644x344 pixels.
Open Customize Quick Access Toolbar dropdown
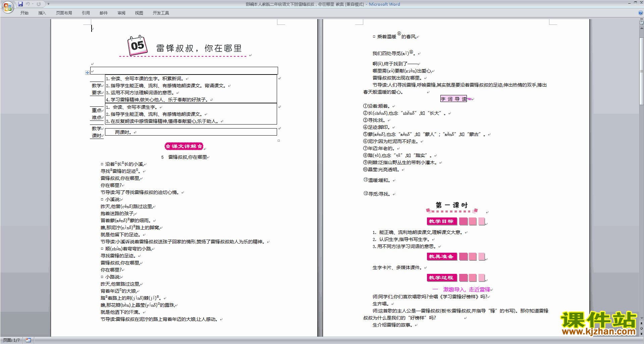(x=48, y=4)
